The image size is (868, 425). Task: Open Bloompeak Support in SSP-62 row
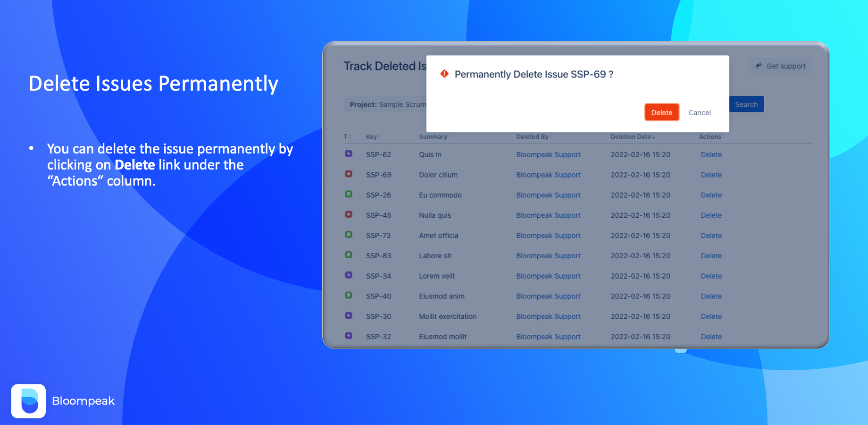[548, 154]
